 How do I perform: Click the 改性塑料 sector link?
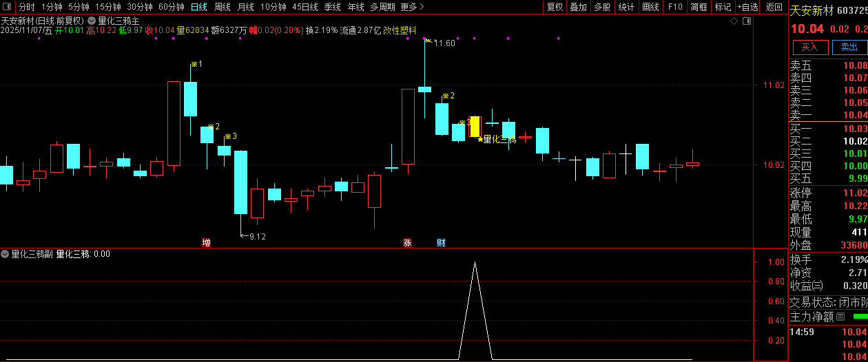400,30
